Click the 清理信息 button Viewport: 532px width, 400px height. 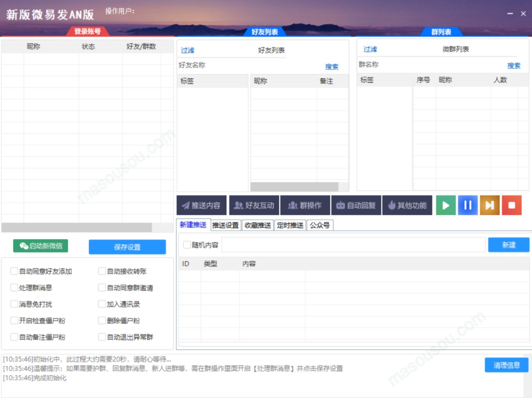[x=507, y=365]
